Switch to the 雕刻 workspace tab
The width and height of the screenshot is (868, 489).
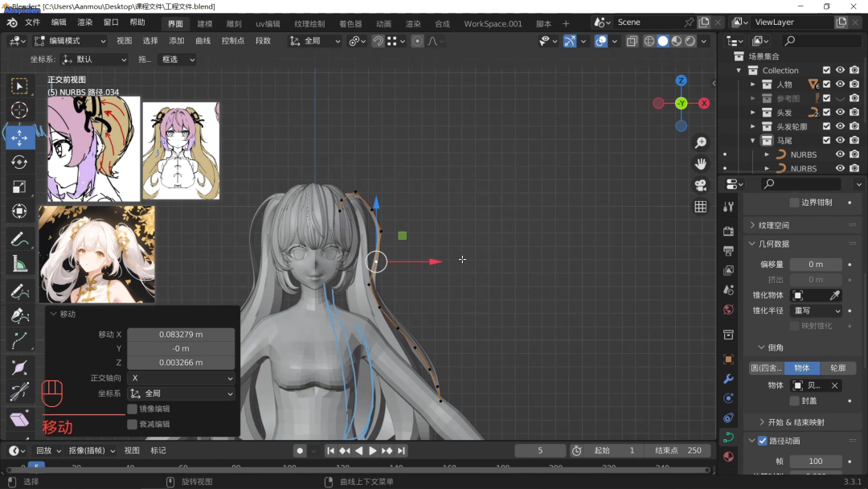pos(234,24)
